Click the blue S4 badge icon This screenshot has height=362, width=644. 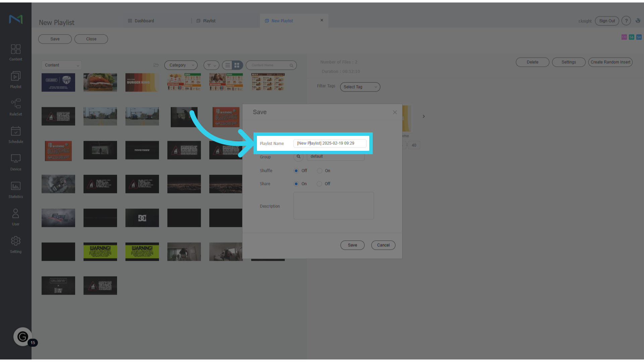(639, 37)
